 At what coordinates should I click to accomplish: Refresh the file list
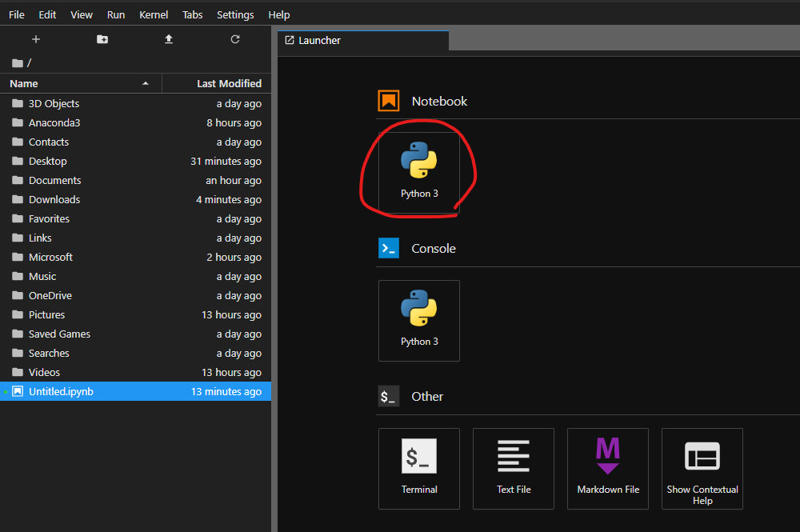234,39
